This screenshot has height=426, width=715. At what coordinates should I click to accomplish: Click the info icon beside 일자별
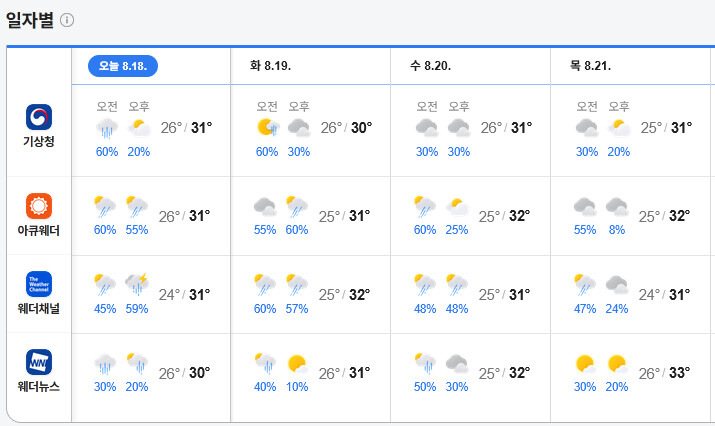[67, 20]
